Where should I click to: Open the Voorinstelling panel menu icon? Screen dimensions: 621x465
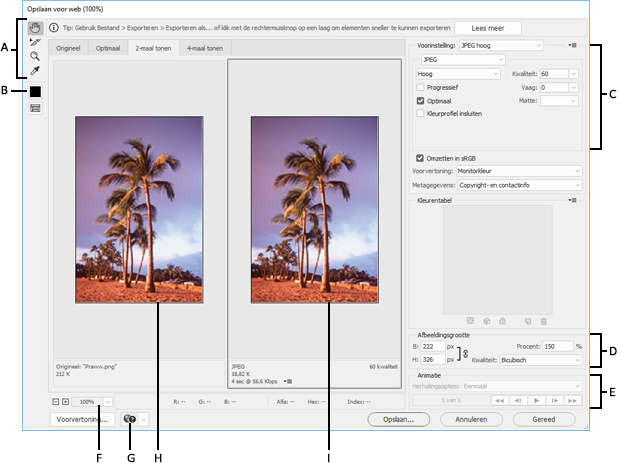[572, 45]
